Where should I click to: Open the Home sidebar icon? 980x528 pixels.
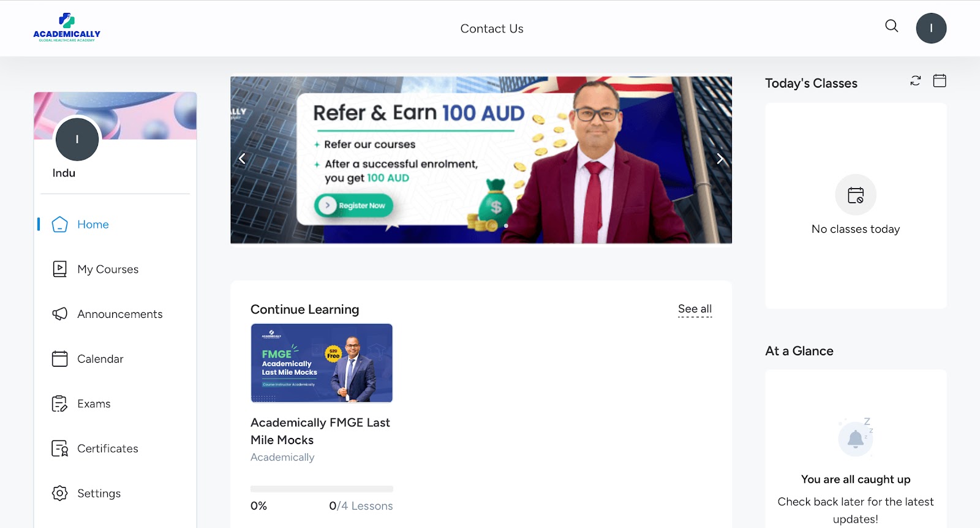point(59,224)
